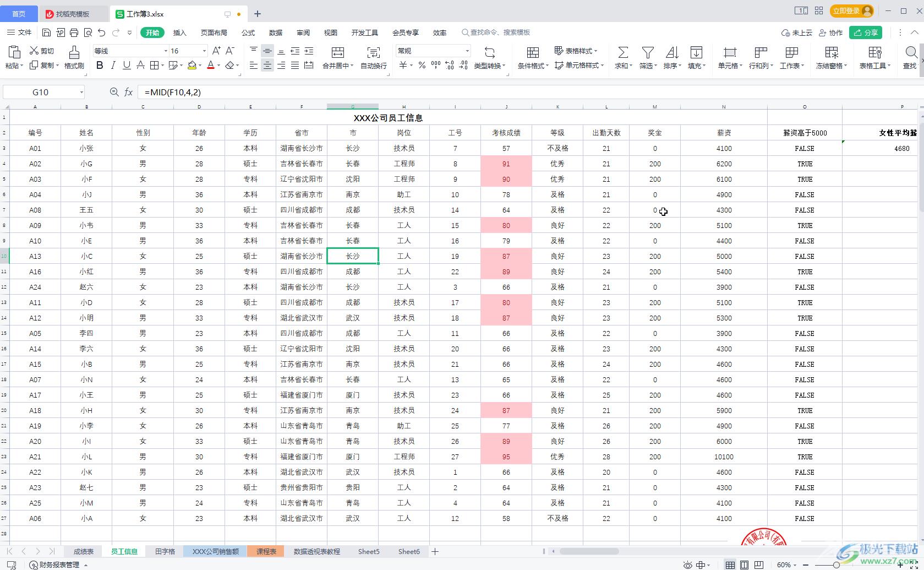Image resolution: width=924 pixels, height=570 pixels.
Task: Open the number format dropdown
Action: click(467, 51)
